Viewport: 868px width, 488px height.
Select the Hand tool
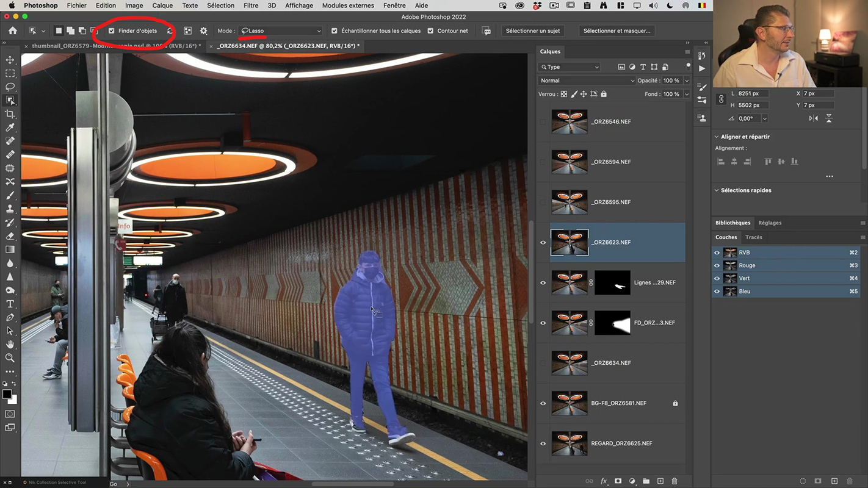pos(10,345)
